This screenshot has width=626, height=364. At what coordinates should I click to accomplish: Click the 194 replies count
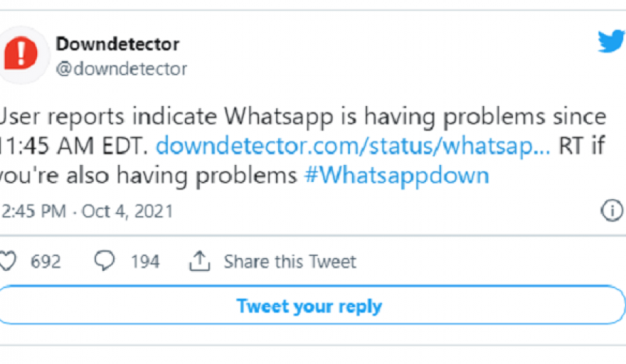point(145,262)
